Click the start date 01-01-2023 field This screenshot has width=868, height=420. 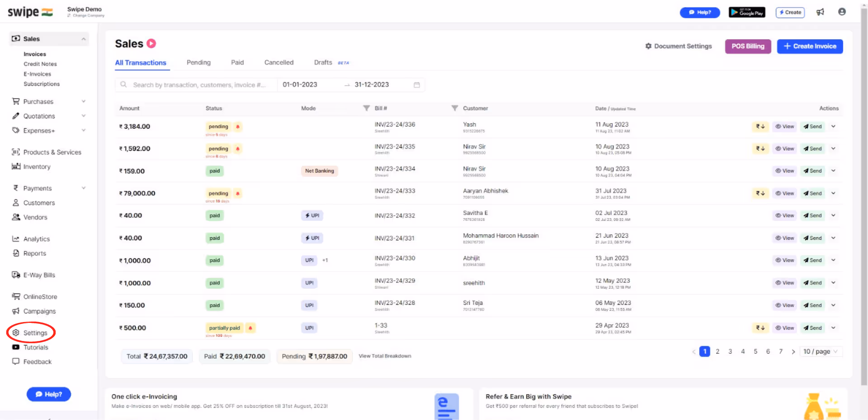point(300,84)
